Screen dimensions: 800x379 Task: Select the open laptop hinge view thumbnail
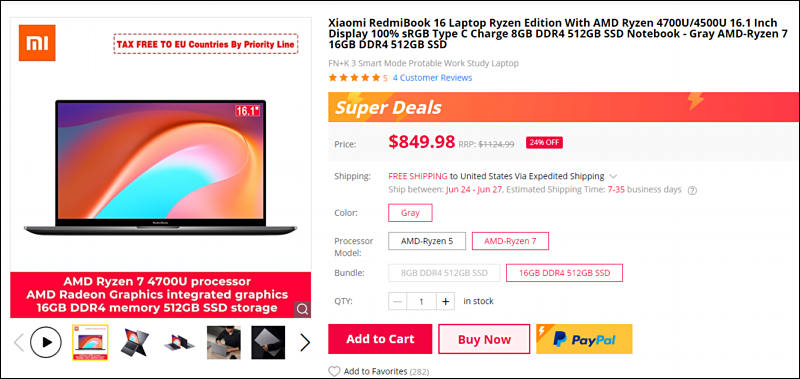134,342
